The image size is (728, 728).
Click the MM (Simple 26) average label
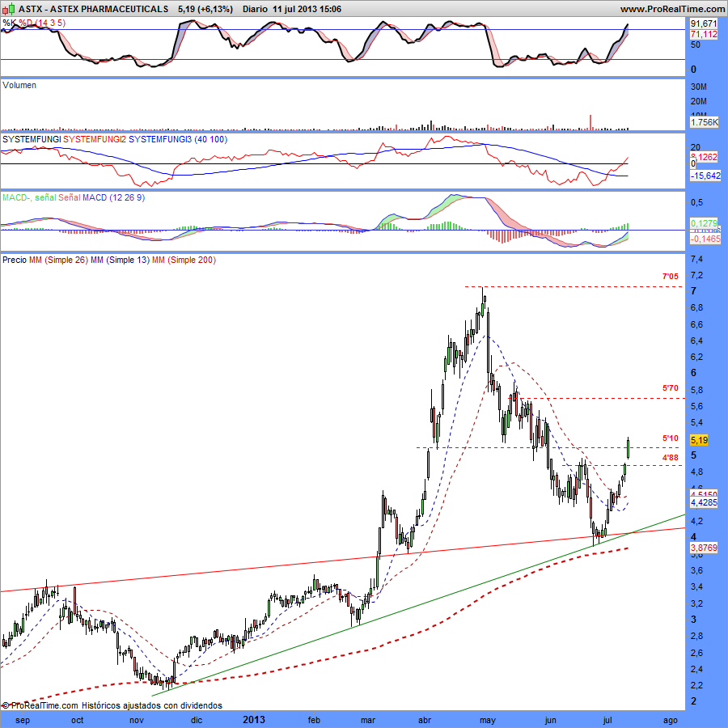point(58,260)
